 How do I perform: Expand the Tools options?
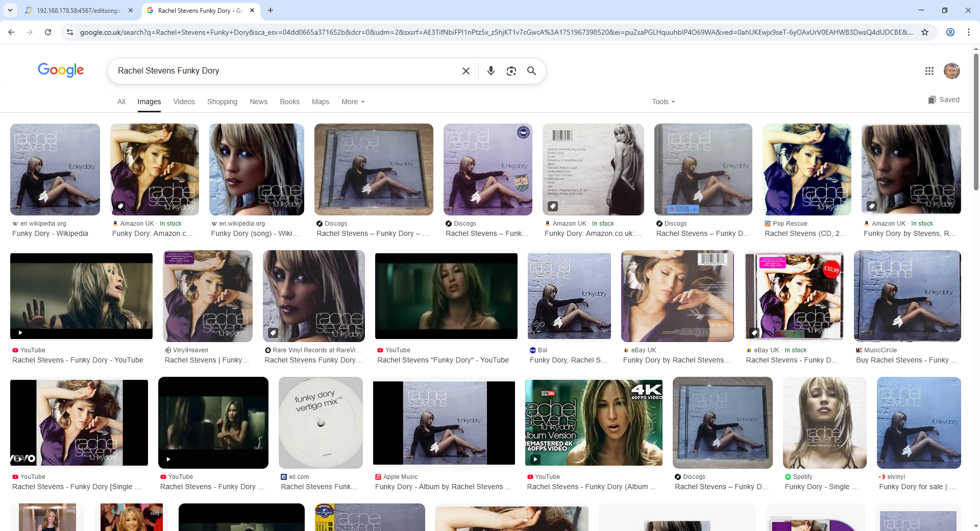click(x=663, y=102)
